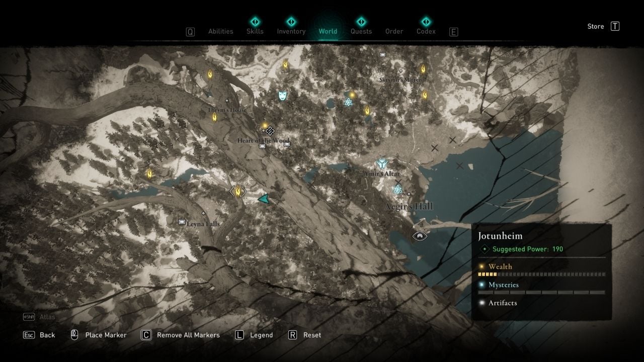Select the teal mask mystery icon
Screen dimensions: 644x362
[x=283, y=95]
